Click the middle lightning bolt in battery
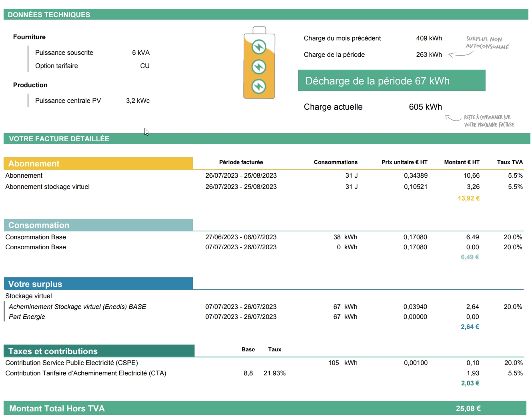 (x=259, y=67)
